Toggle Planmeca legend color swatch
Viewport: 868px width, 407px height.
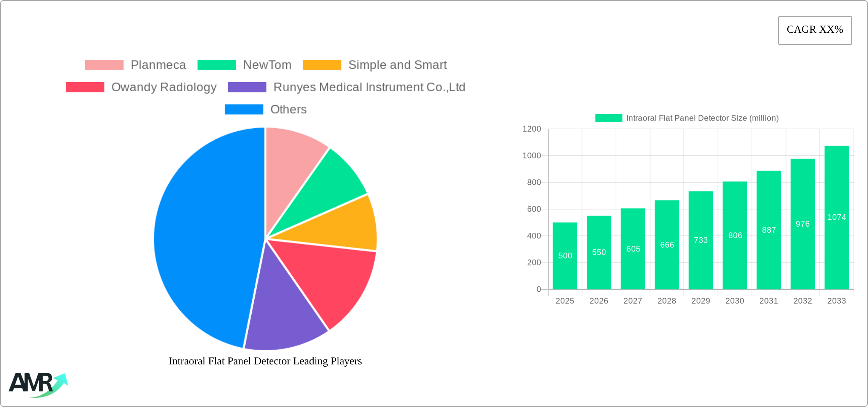104,65
